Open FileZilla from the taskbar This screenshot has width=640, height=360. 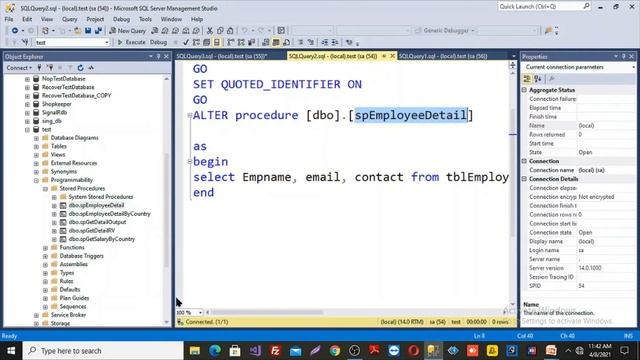click(276, 351)
